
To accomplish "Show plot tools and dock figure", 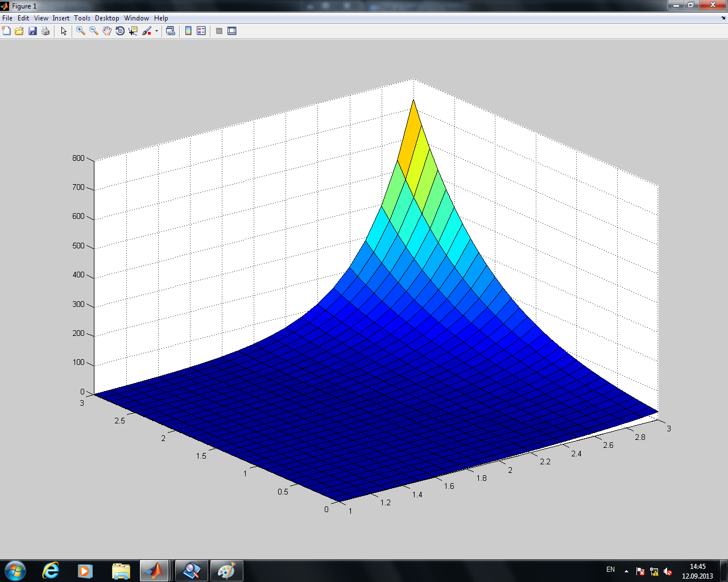I will [232, 31].
